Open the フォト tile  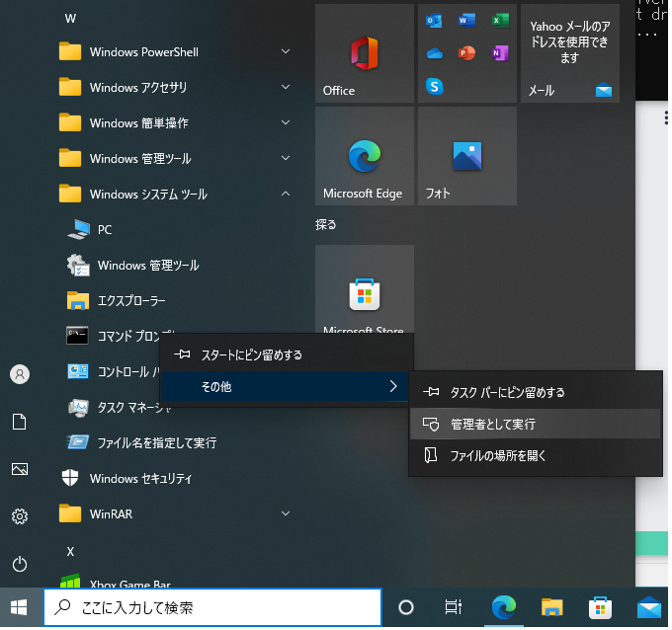pyautogui.click(x=466, y=156)
